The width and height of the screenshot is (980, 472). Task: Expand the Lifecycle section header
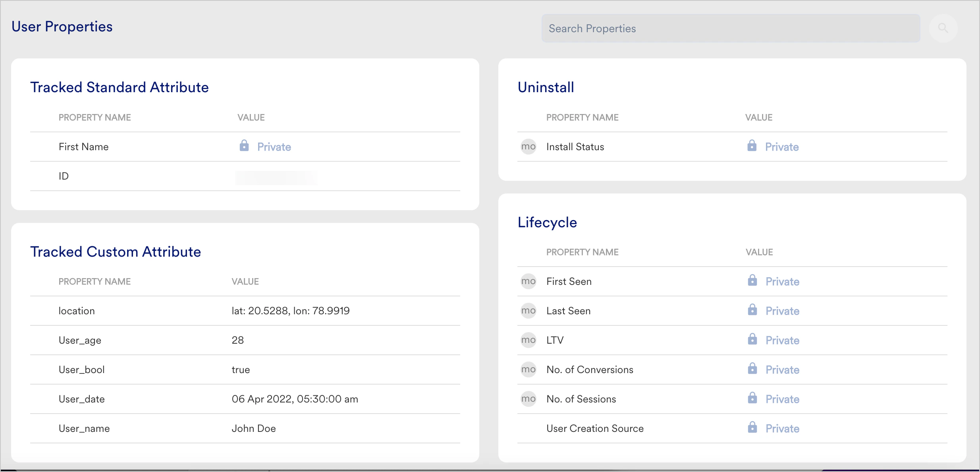click(547, 222)
